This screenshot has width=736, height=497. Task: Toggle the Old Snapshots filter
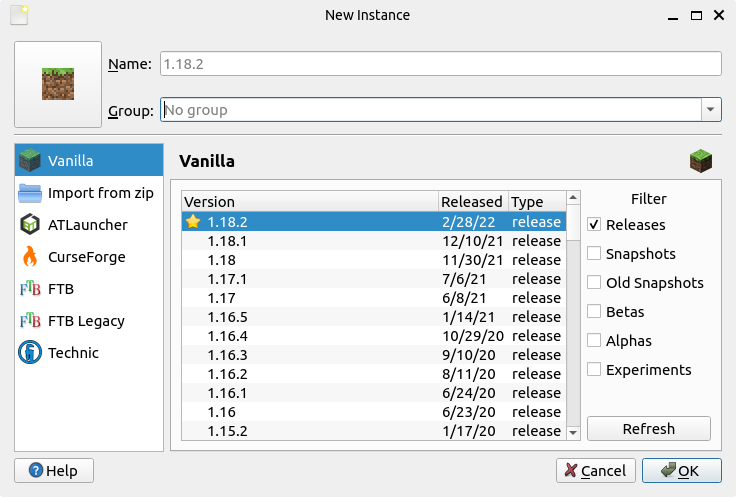(595, 283)
